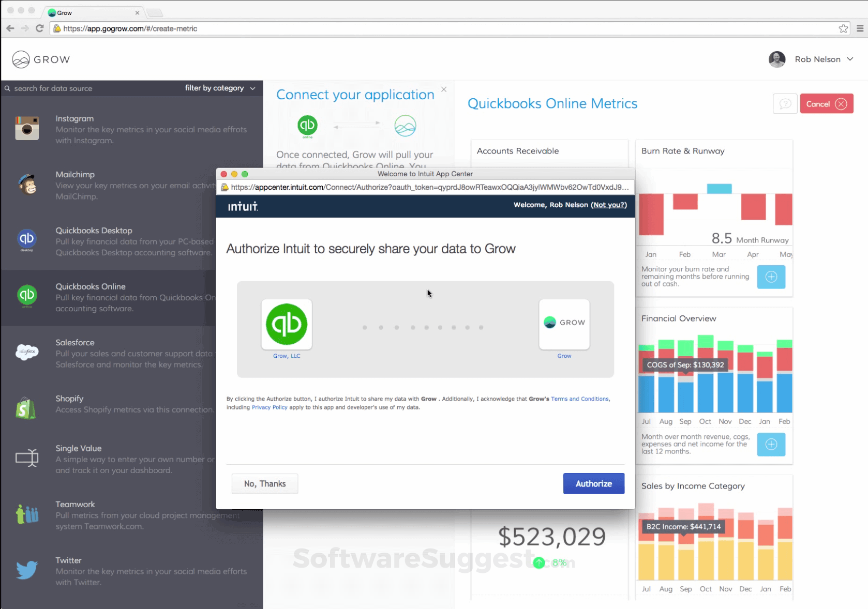This screenshot has height=609, width=868.
Task: Click the Grow, LLC link under QuickBooks icon
Action: 287,356
